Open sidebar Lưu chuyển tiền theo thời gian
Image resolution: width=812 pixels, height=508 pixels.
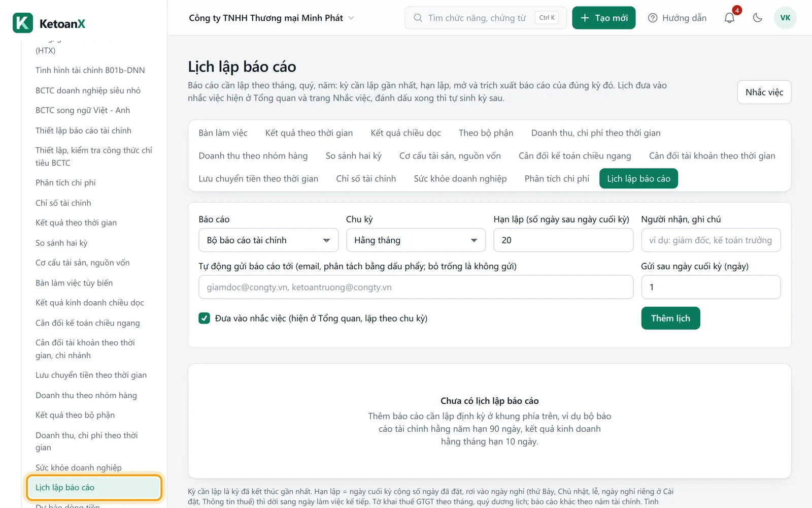point(91,375)
